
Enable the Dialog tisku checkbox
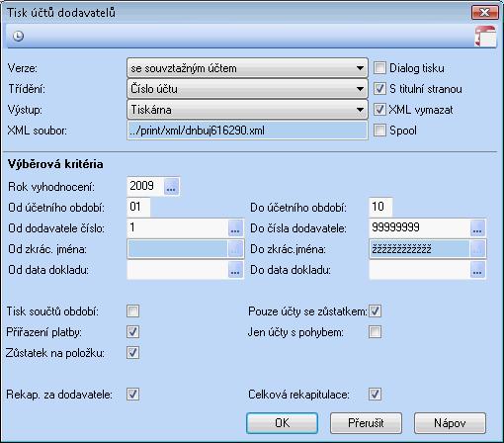[379, 68]
